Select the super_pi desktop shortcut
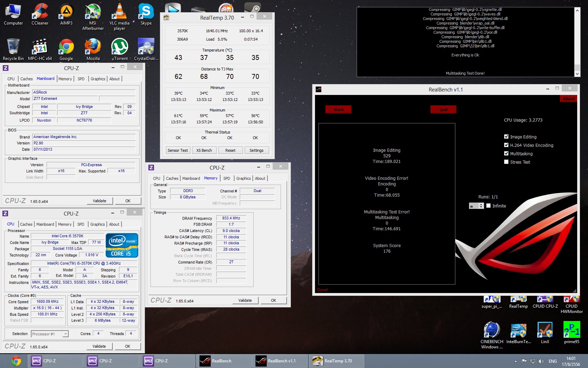 point(492,302)
